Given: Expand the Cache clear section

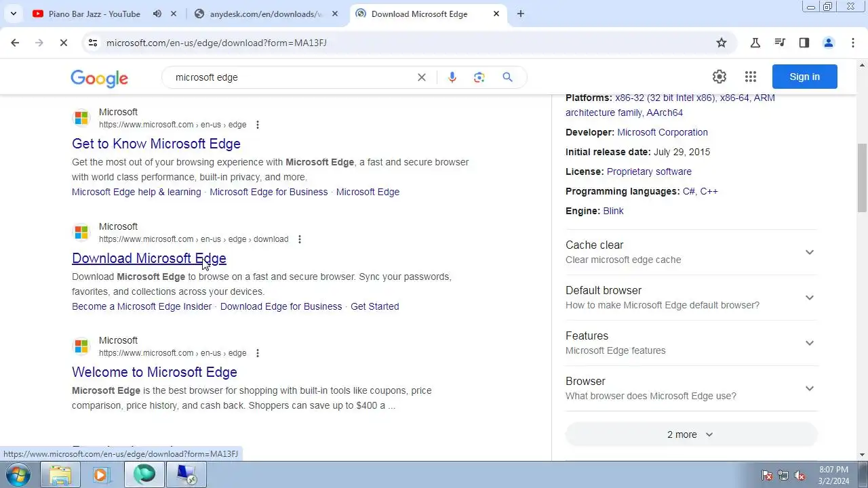Looking at the screenshot, I should point(692,252).
